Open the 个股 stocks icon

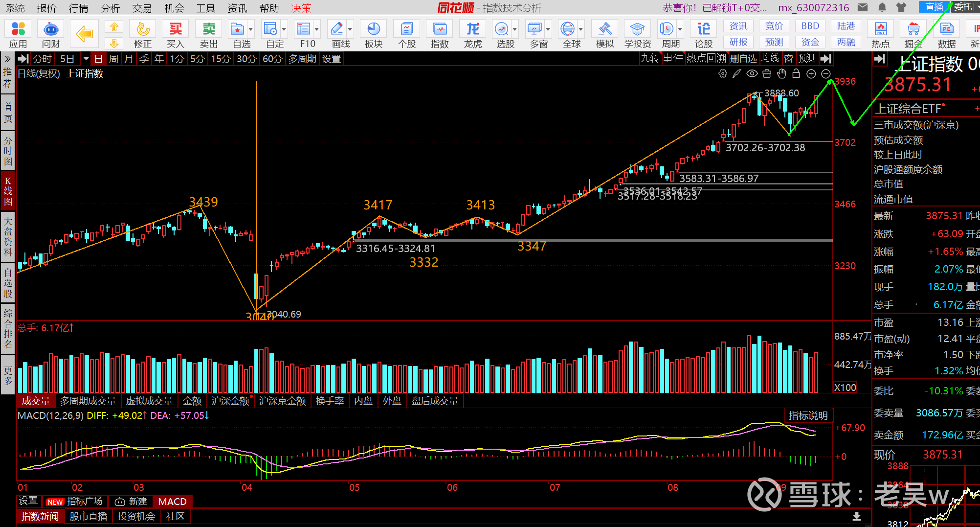pos(407,34)
